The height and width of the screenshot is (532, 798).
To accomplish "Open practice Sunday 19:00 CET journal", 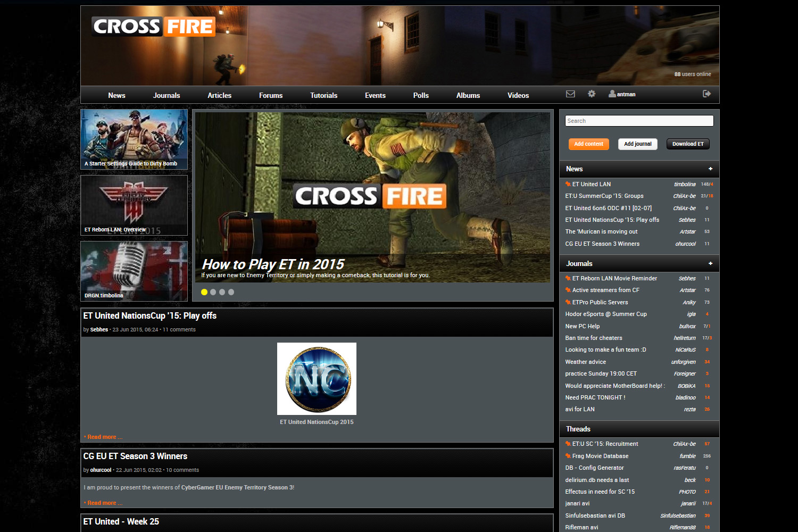I will (601, 373).
